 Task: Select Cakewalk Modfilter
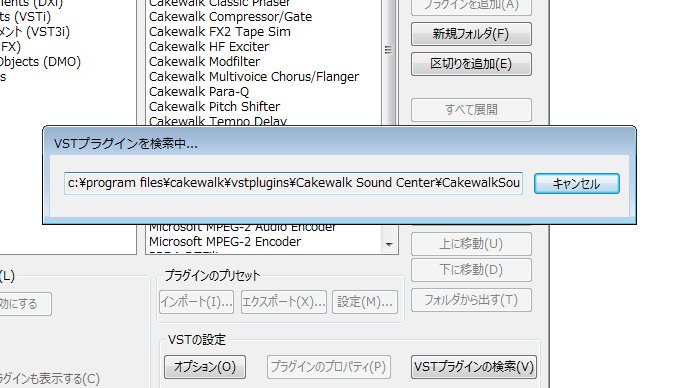point(204,62)
